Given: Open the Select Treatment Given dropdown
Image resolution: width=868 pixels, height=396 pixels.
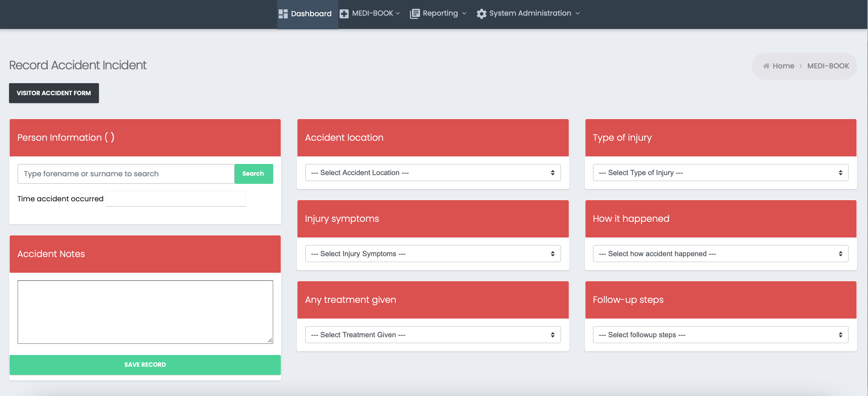Looking at the screenshot, I should click(x=433, y=335).
